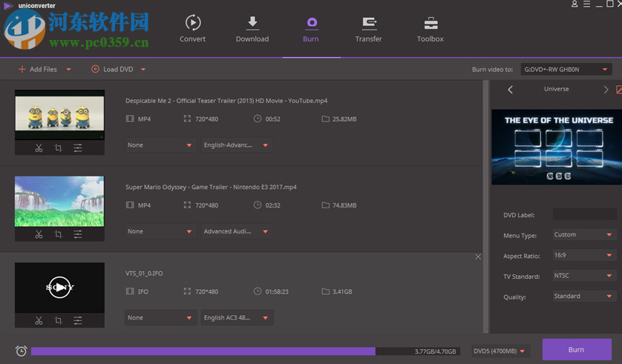Screen dimensions: 622x364
Task: Select Super Mario Odyssey file name text
Action: pos(211,188)
